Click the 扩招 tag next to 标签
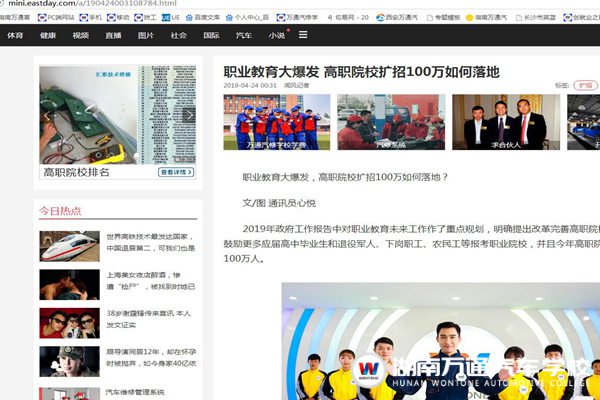This screenshot has width=600, height=400. coord(585,85)
